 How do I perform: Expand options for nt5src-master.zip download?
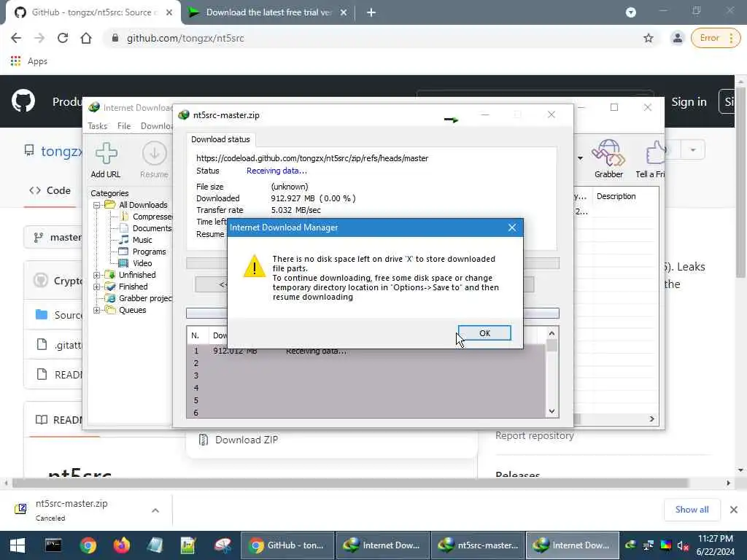(x=155, y=510)
